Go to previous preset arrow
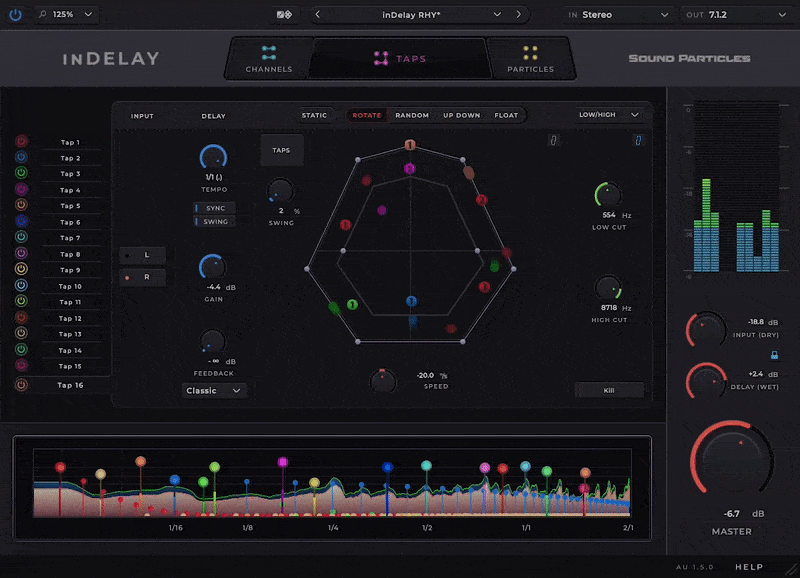This screenshot has height=578, width=800. coord(318,14)
